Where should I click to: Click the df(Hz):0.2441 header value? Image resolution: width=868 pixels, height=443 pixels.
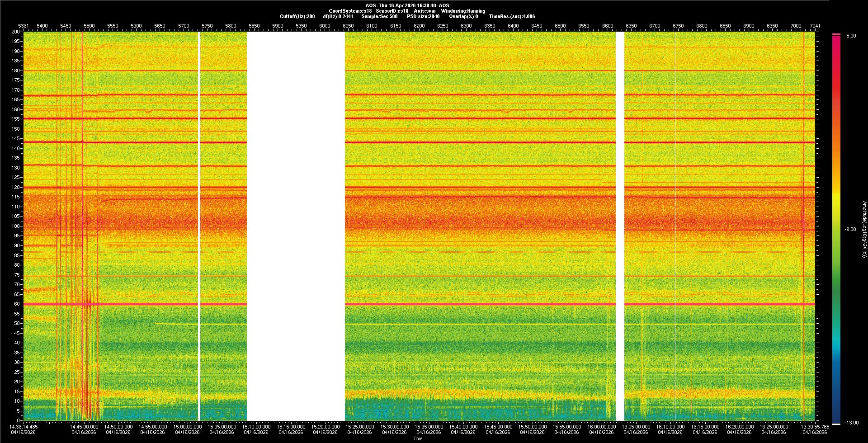pyautogui.click(x=338, y=16)
